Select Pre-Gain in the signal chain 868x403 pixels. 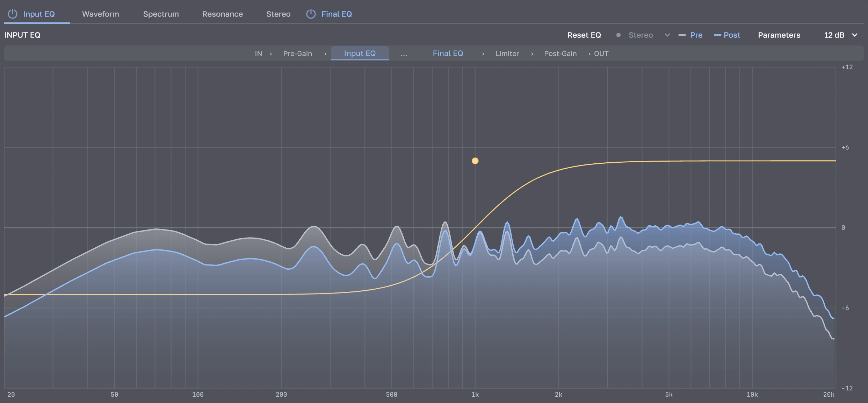coord(298,54)
